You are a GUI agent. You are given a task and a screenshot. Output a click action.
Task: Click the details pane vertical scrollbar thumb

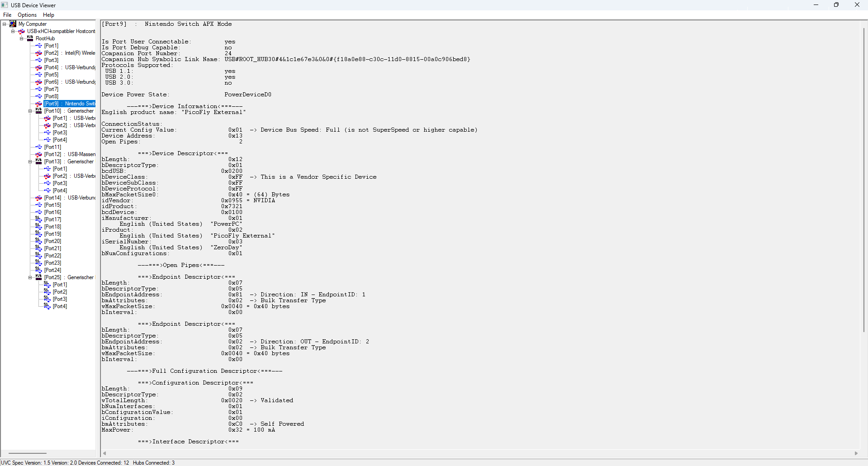(x=864, y=180)
